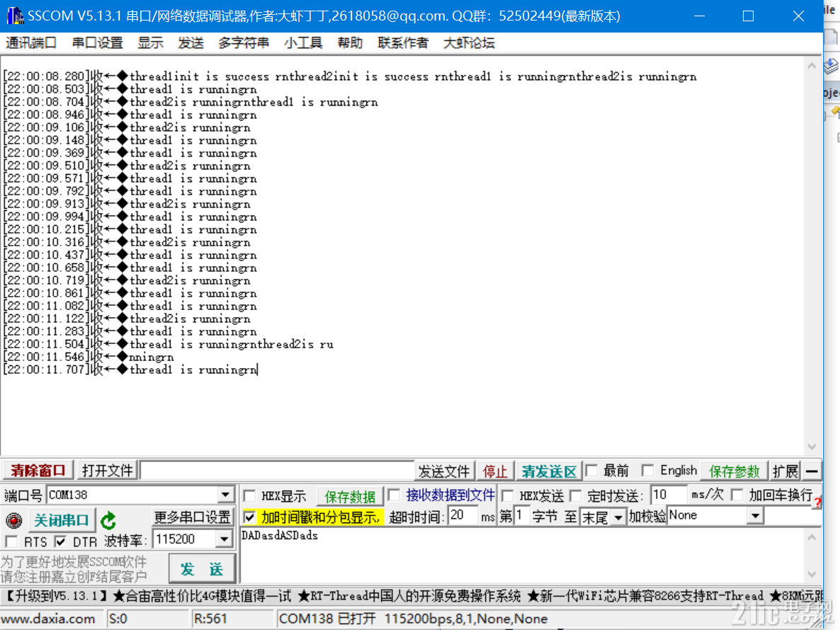Screen dimensions: 840x630
Task: Toggle the RTS checkbox
Action: click(12, 542)
